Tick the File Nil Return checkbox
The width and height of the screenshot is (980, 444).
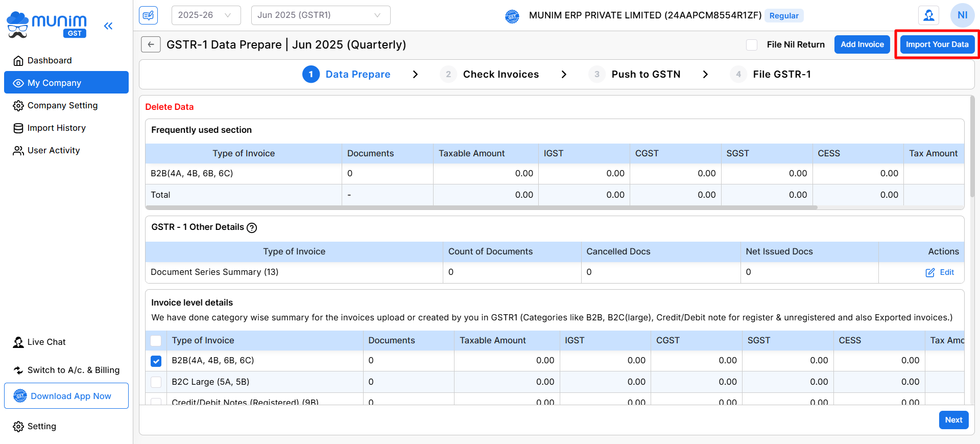coord(752,45)
